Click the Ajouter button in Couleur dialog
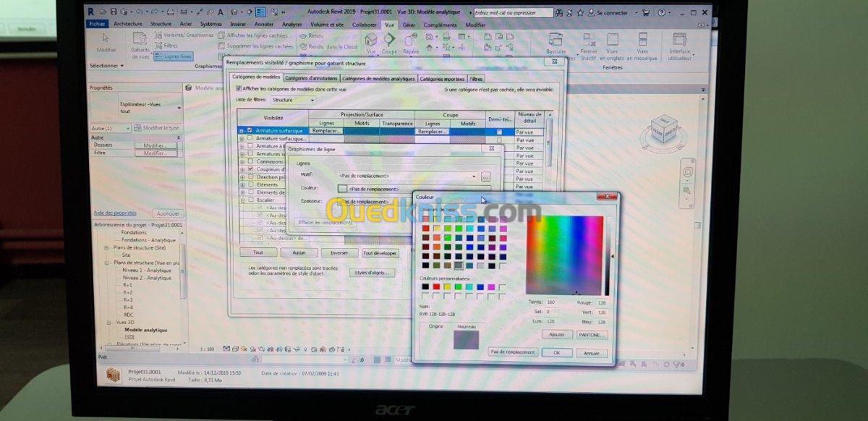Image resolution: width=868 pixels, height=421 pixels. [557, 335]
